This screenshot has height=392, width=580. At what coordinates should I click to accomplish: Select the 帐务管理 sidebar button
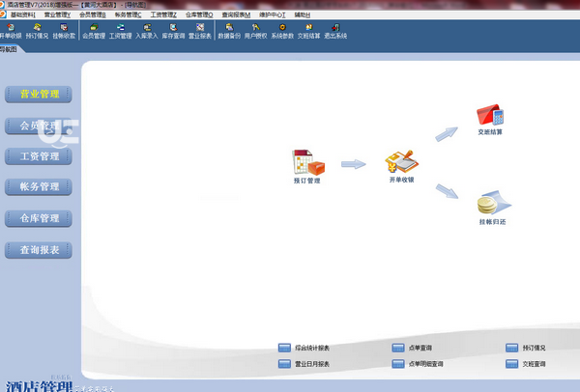pyautogui.click(x=39, y=187)
